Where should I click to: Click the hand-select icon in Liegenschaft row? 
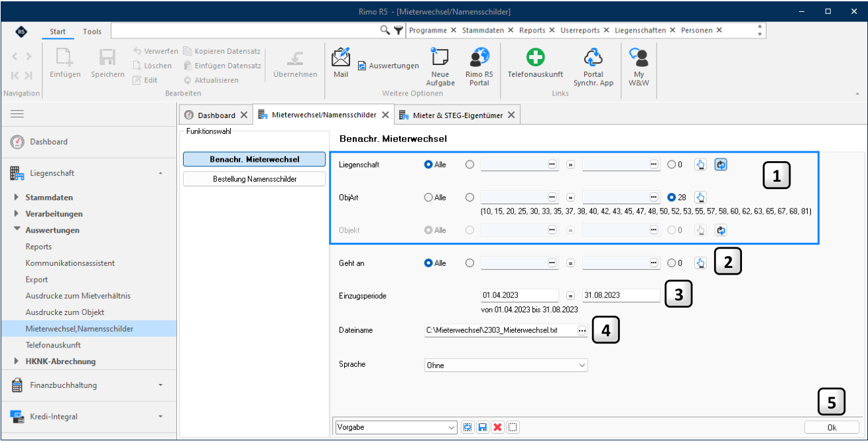(700, 164)
